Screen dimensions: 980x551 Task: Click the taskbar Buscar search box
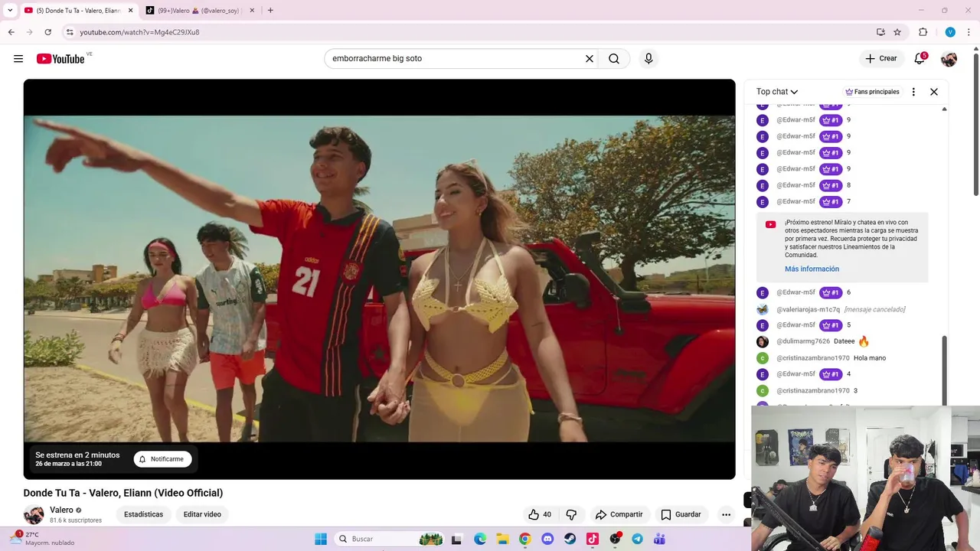coord(390,539)
